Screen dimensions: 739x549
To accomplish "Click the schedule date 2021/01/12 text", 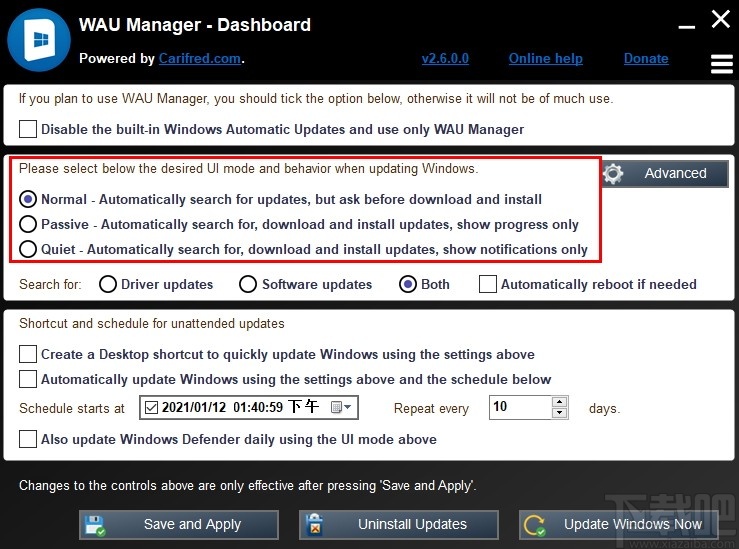I will coord(194,407).
